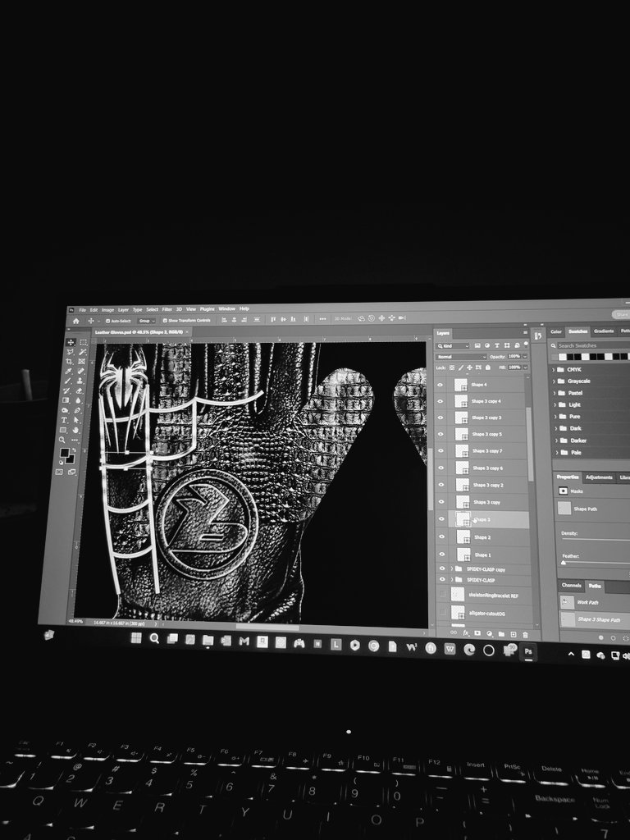Hide the Shape 3 copy 3 layer
Viewport: 630px width, 840px height.
(x=441, y=418)
